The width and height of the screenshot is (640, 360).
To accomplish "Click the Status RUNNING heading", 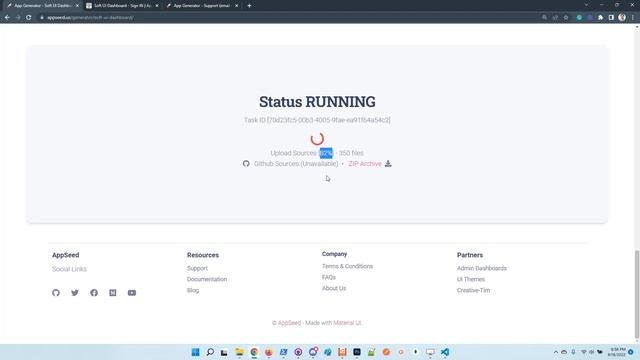I will pyautogui.click(x=317, y=102).
